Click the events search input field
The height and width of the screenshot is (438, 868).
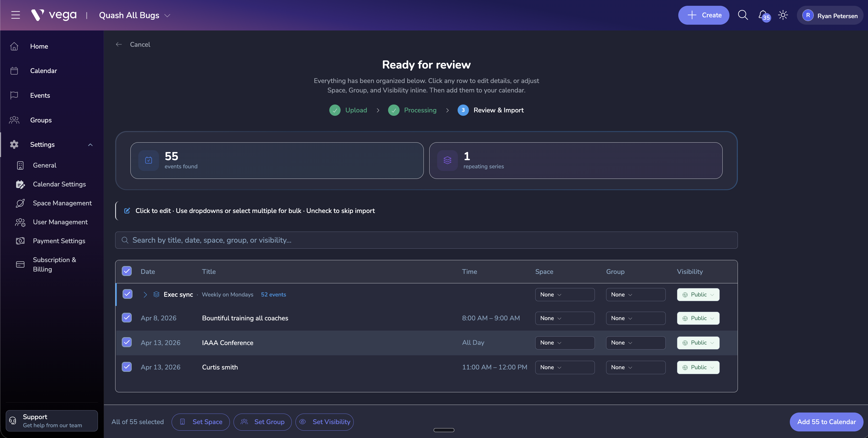coord(426,240)
